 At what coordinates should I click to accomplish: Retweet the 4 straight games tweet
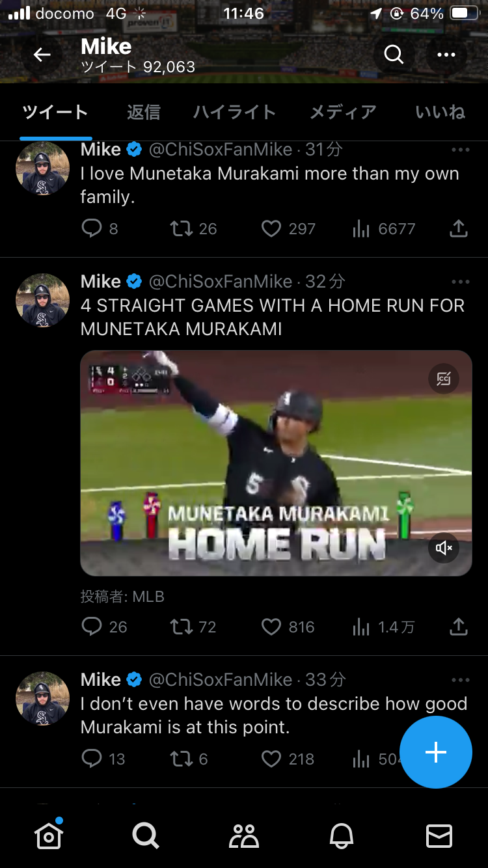180,627
